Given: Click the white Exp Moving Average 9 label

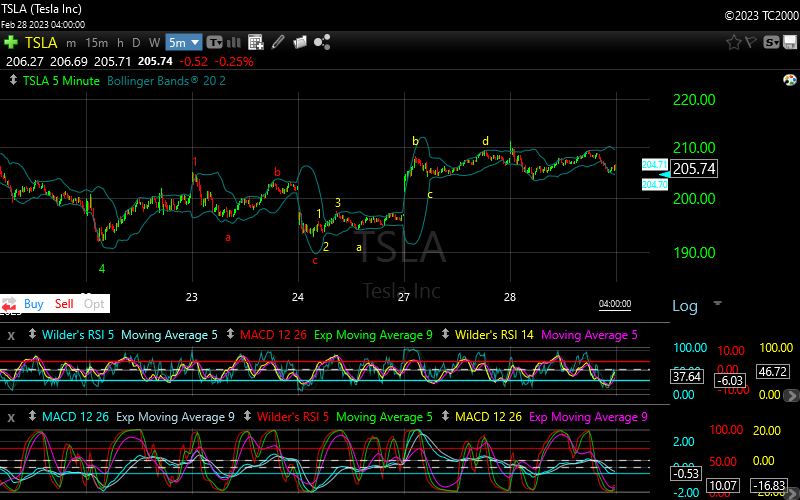Looking at the screenshot, I should click(176, 417).
